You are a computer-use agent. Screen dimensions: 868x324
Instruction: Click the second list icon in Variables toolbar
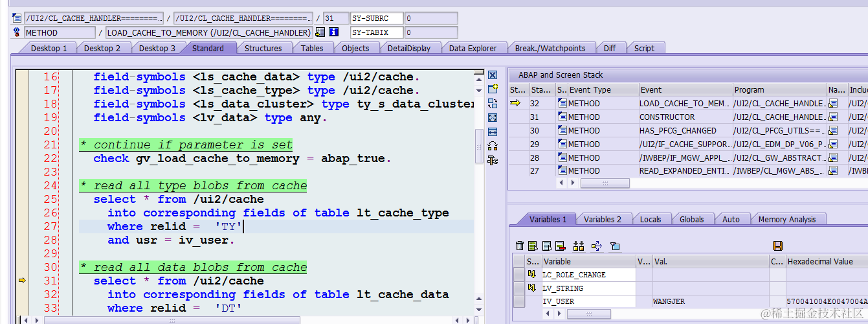546,246
